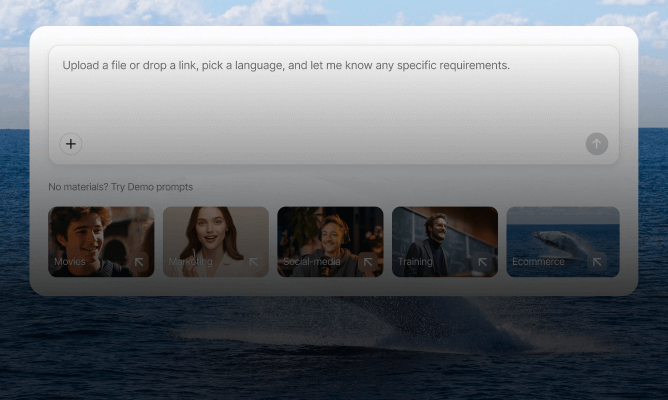Open the Training demo prompt card
Viewport: 668px width, 400px height.
coord(445,242)
